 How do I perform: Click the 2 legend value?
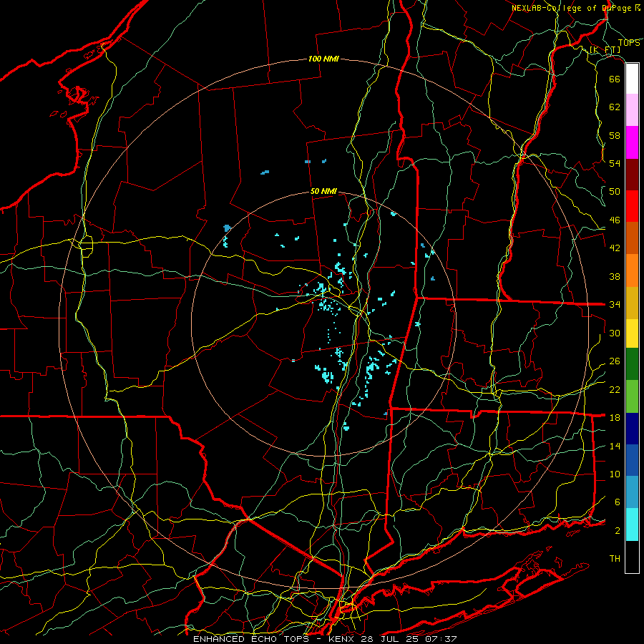[618, 531]
